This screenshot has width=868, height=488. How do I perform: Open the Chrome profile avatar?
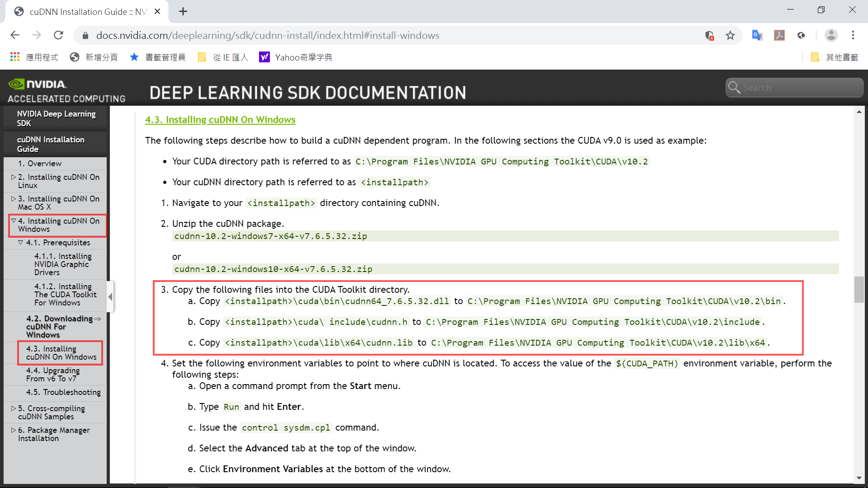tap(831, 35)
